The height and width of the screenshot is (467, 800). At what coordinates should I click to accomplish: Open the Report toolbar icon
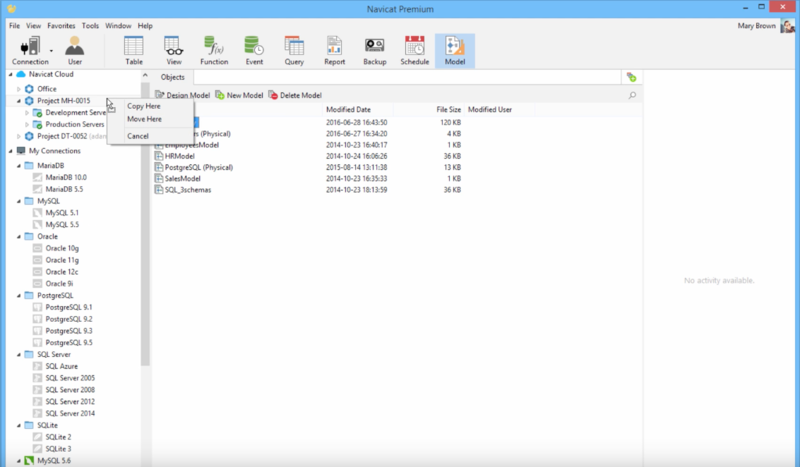click(x=334, y=51)
